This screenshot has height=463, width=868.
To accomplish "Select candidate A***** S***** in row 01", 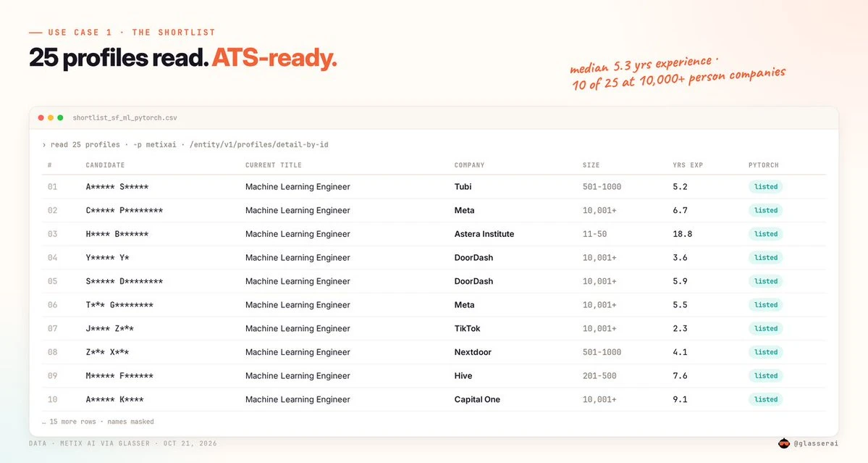I will 117,187.
